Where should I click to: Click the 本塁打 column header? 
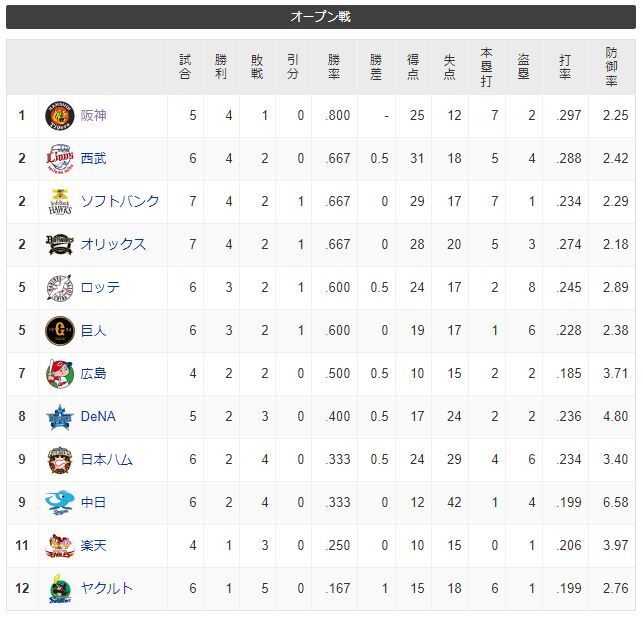pyautogui.click(x=487, y=67)
